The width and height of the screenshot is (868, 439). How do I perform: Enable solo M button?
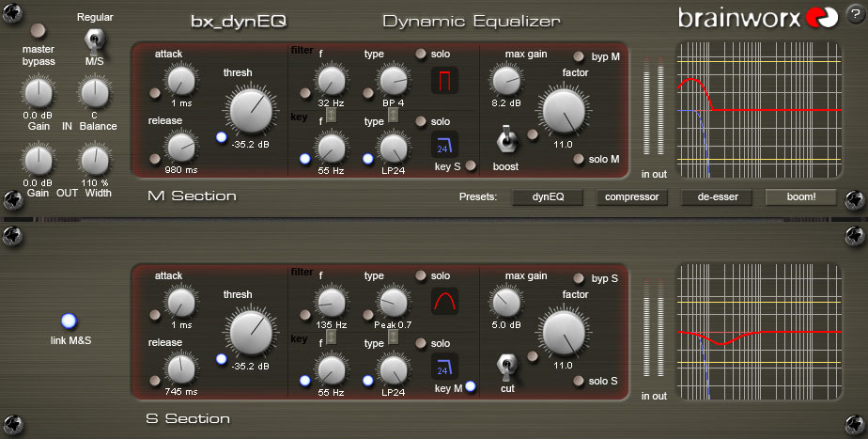tap(579, 159)
